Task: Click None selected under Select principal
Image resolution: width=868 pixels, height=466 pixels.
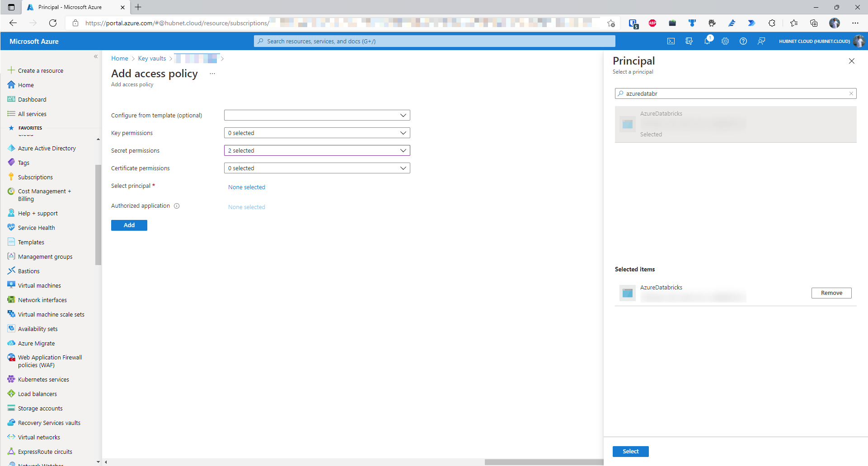Action: click(246, 186)
